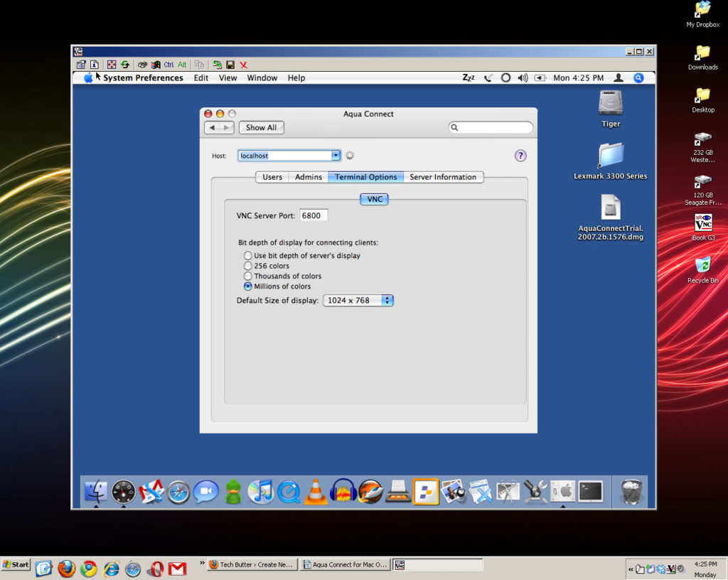
Task: Switch to Aqua Connect for Mac taskbar window
Action: [x=345, y=564]
